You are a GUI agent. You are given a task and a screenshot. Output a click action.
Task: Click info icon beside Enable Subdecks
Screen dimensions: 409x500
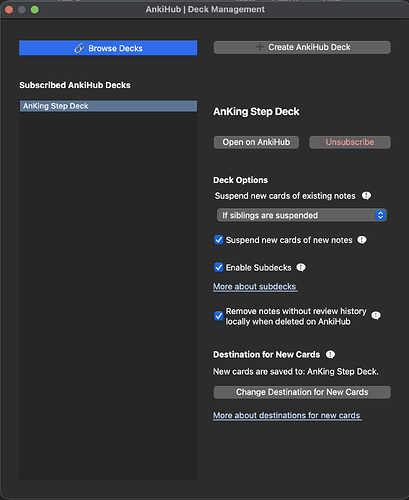[x=301, y=267]
